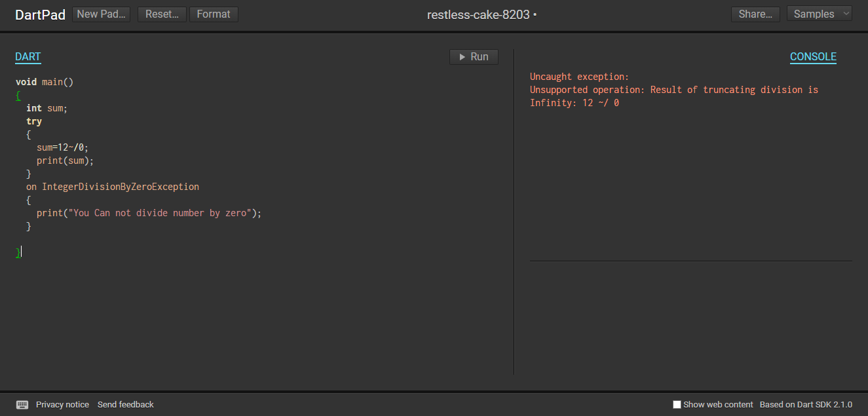The width and height of the screenshot is (868, 416).
Task: Open the Samples dropdown
Action: coord(819,14)
